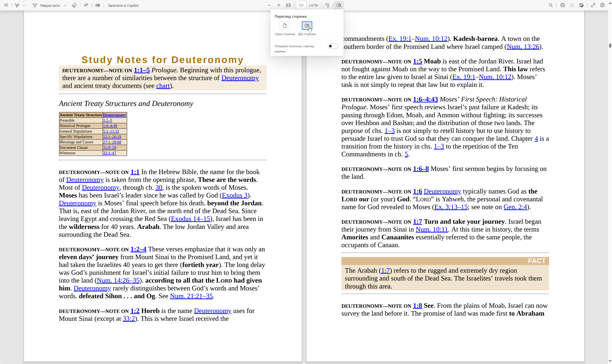
Task: Open the table of contents icon
Action: tap(6, 5)
